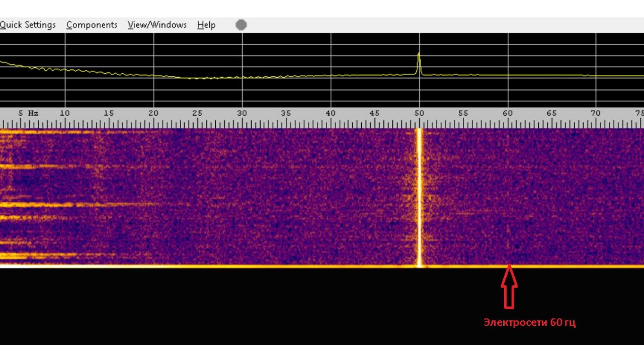644x345 pixels.
Task: Click the 10 mark on frequency scale
Action: click(65, 114)
